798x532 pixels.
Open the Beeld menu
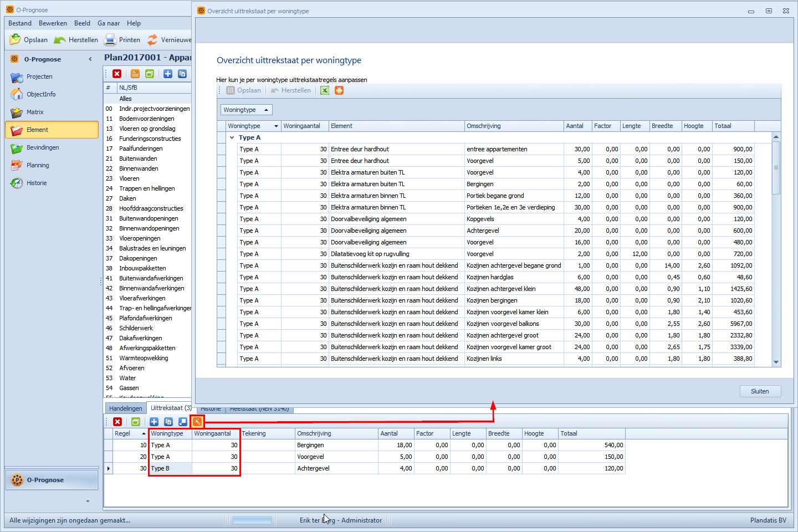82,23
